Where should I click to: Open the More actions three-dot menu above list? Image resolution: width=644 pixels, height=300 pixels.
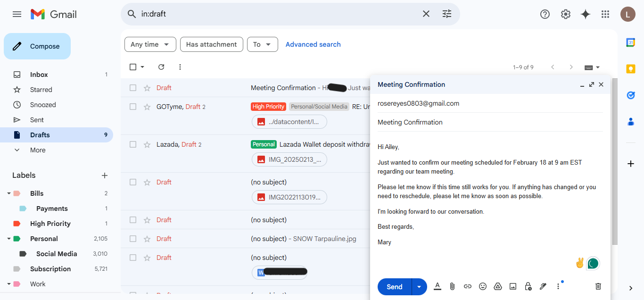(x=180, y=67)
